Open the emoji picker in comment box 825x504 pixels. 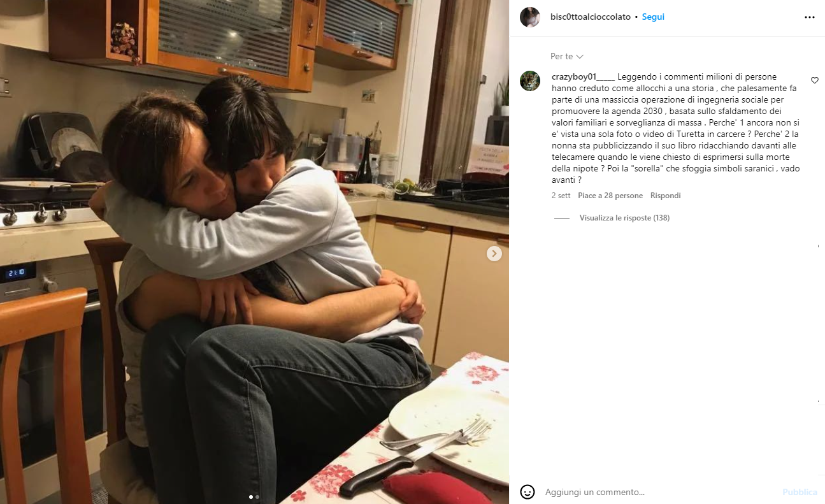coord(527,492)
